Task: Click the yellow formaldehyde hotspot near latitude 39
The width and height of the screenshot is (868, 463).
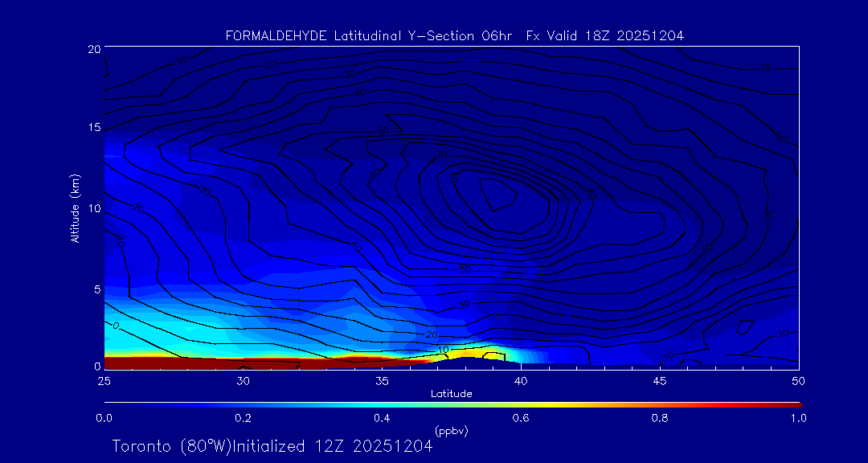Action: (470, 352)
